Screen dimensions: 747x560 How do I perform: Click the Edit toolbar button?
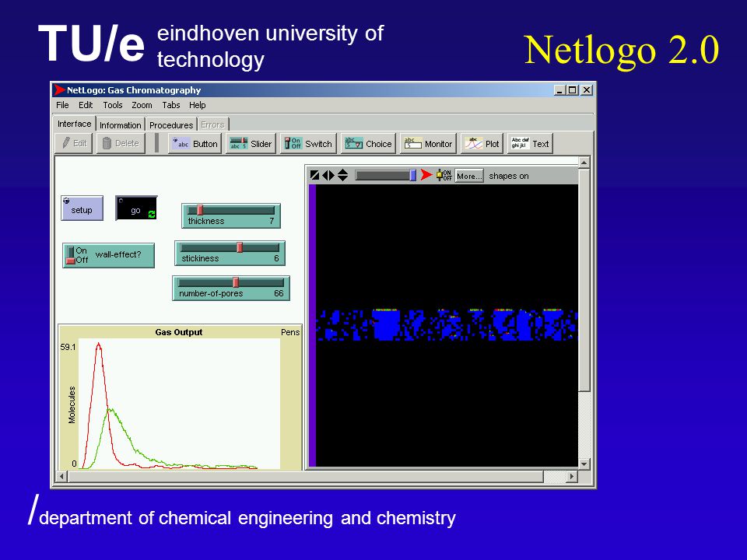coord(75,143)
